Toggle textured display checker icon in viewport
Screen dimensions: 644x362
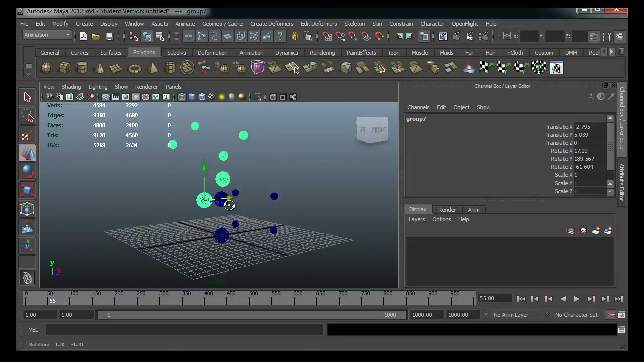tap(212, 97)
